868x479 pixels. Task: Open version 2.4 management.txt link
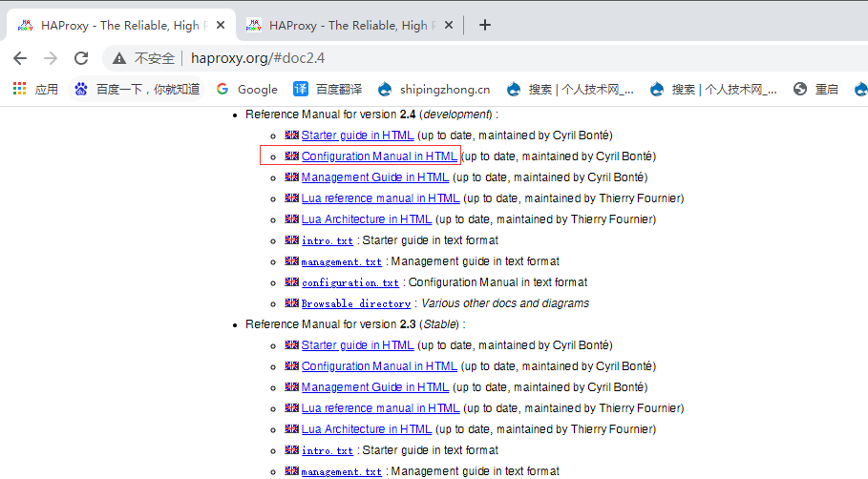342,261
